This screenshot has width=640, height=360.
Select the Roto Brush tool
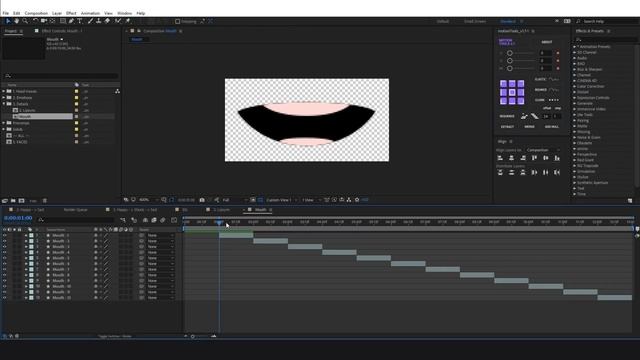[x=118, y=21]
